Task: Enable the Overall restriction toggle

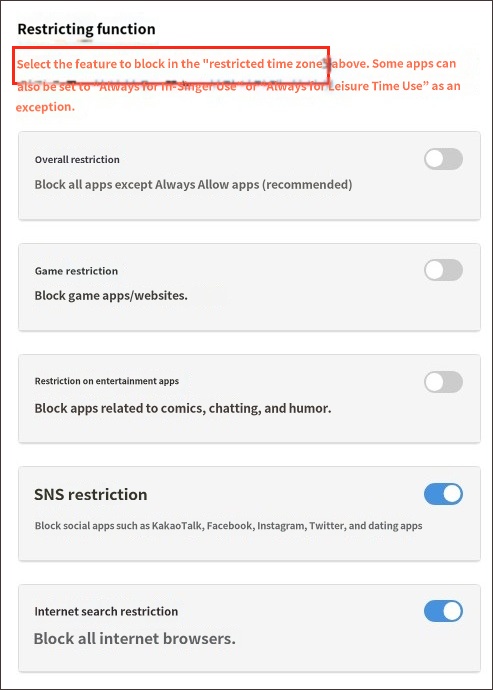Action: tap(443, 159)
